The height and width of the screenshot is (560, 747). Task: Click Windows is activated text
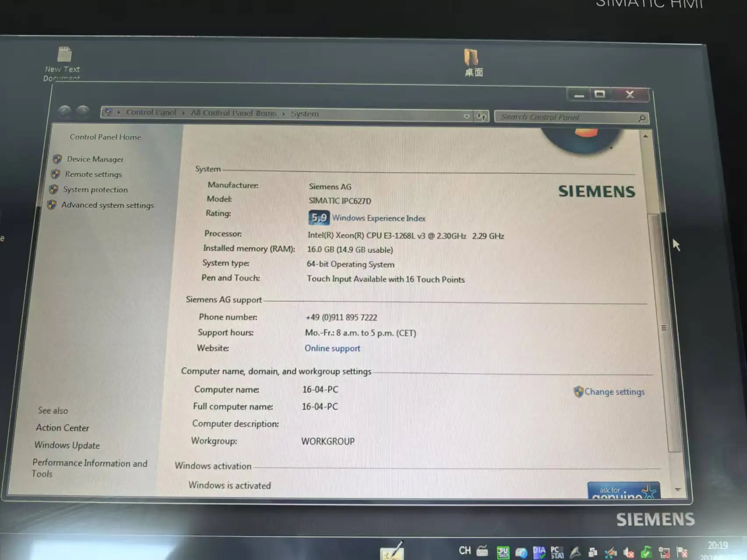[x=229, y=485]
